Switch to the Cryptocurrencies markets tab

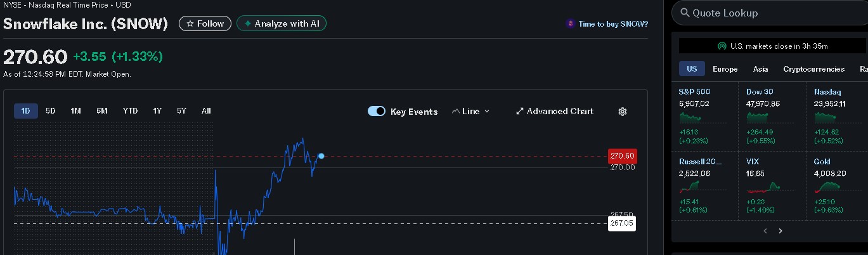[813, 69]
